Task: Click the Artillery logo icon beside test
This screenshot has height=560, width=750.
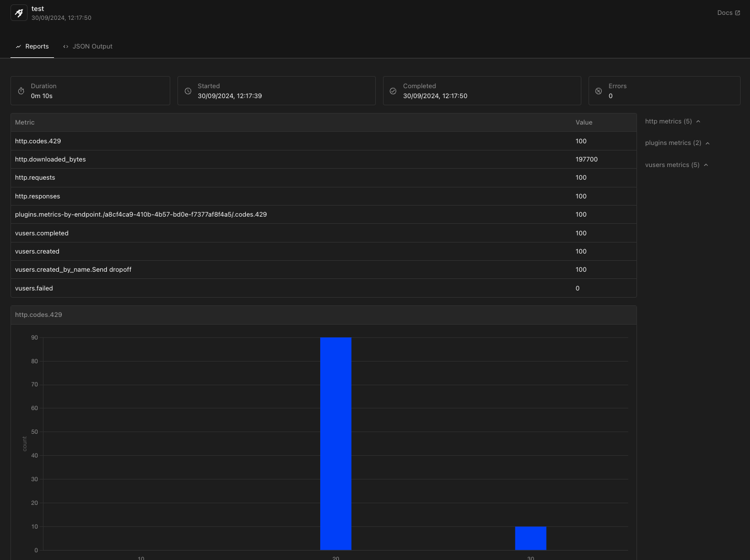Action: coord(19,13)
